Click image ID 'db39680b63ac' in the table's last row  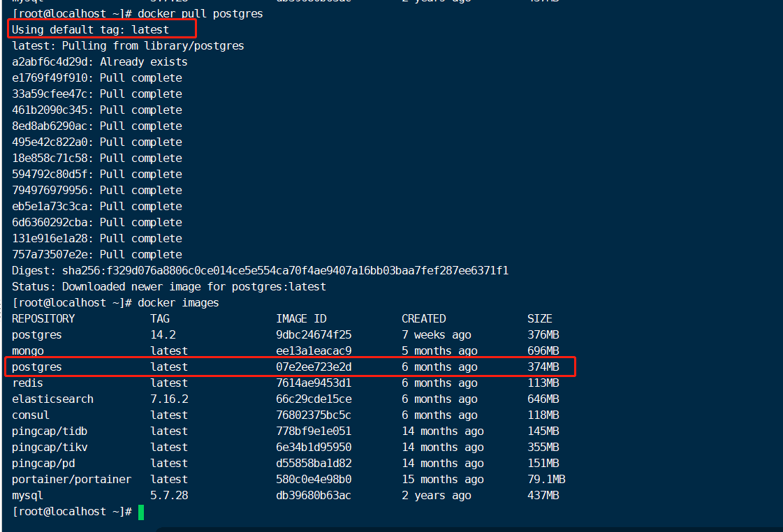(314, 496)
